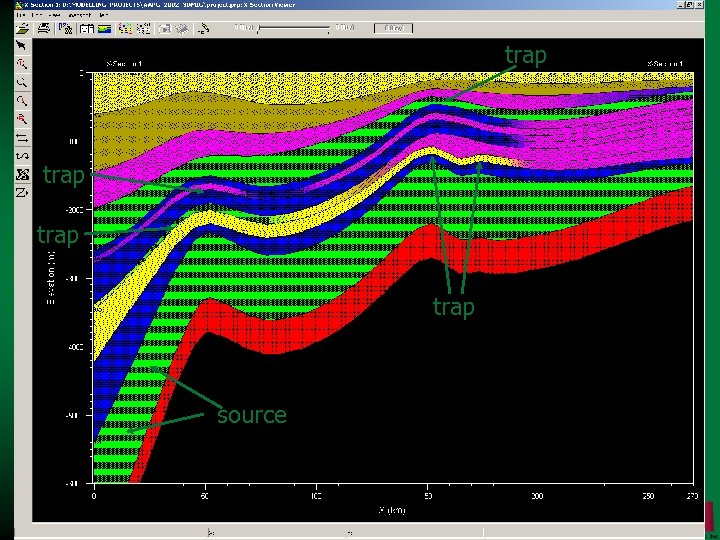Click the time value field beside the slider

(x=393, y=28)
